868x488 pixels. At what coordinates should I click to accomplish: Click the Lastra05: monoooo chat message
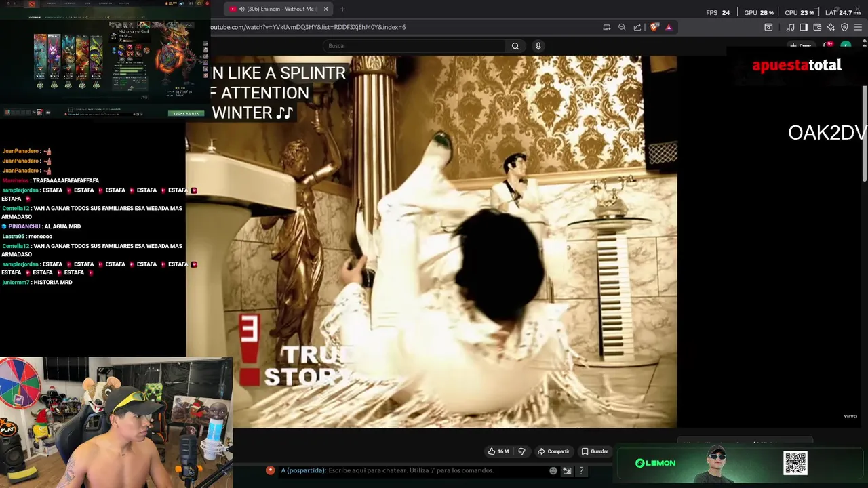click(x=27, y=236)
